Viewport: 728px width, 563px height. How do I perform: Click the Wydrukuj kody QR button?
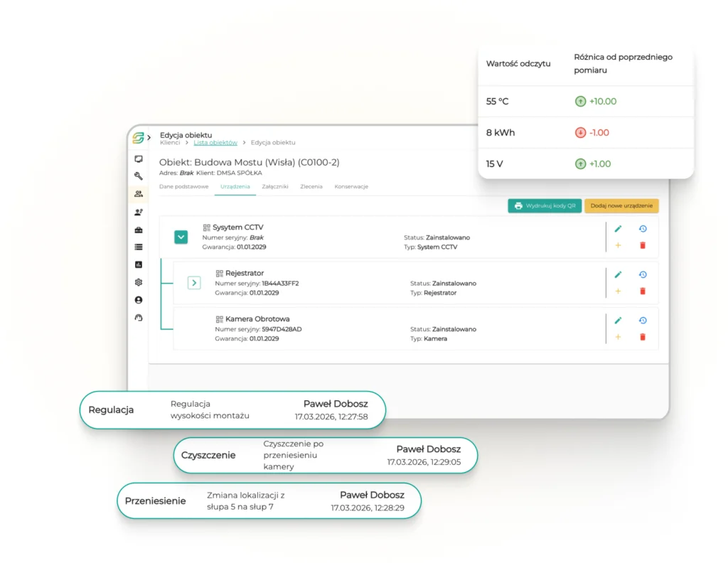pos(545,205)
